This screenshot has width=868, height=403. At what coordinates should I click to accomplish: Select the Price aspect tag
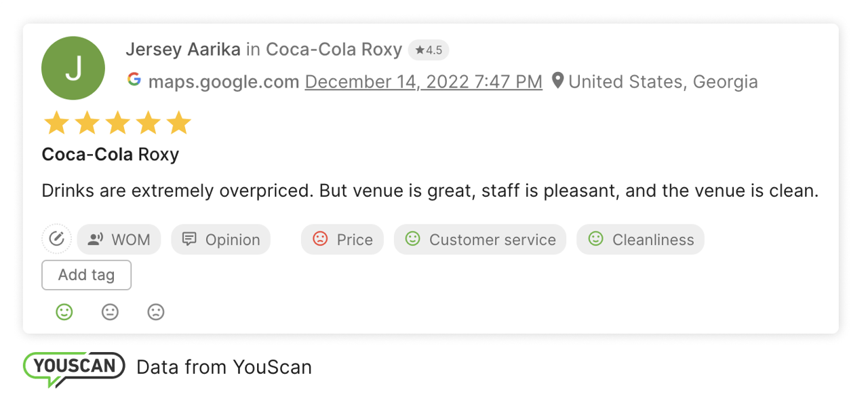pos(342,239)
